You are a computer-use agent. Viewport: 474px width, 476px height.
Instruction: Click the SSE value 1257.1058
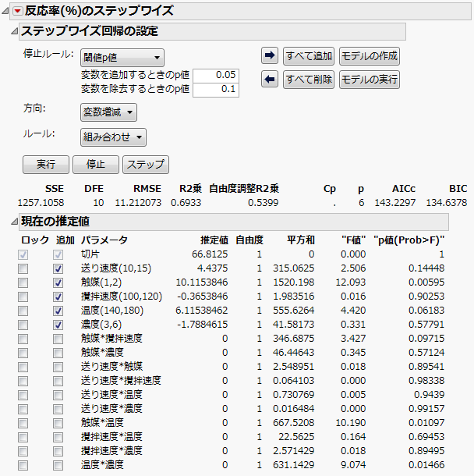41,203
